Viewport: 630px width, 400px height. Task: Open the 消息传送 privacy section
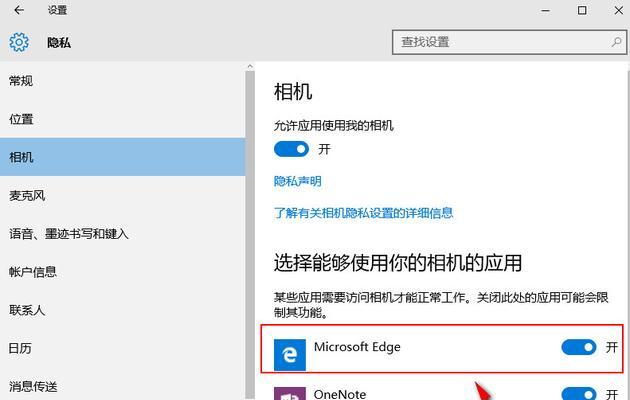point(123,386)
